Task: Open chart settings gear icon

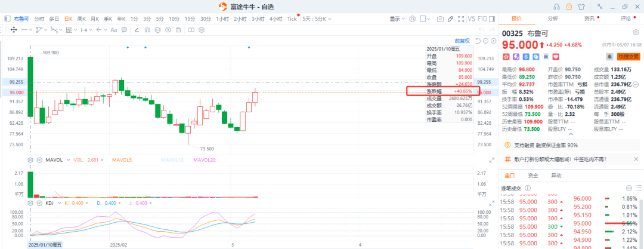Action: [x=413, y=19]
